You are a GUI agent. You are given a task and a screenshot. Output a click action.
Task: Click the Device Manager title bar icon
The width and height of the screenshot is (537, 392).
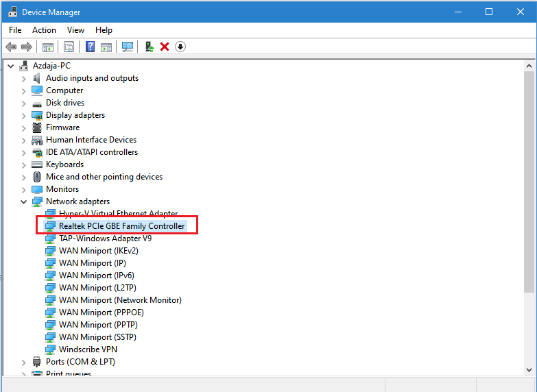pyautogui.click(x=12, y=12)
